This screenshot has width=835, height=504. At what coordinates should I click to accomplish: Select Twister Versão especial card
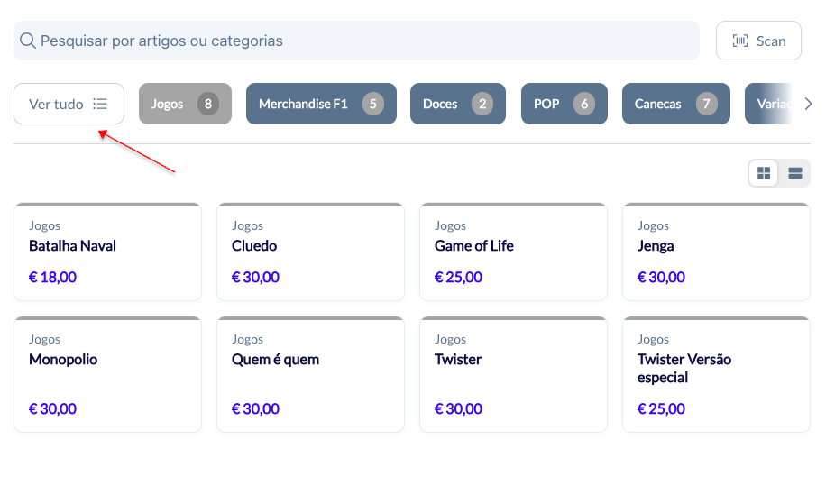pos(716,375)
